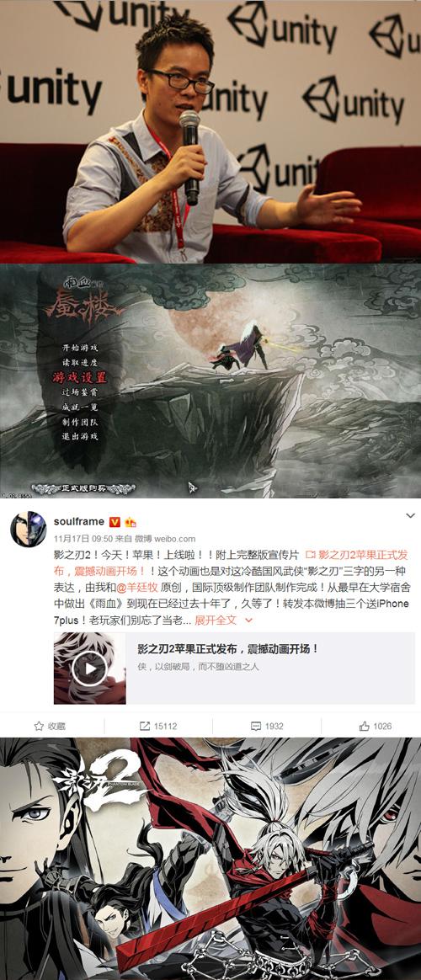Click the comment bubble icon beside 1932

point(255,727)
